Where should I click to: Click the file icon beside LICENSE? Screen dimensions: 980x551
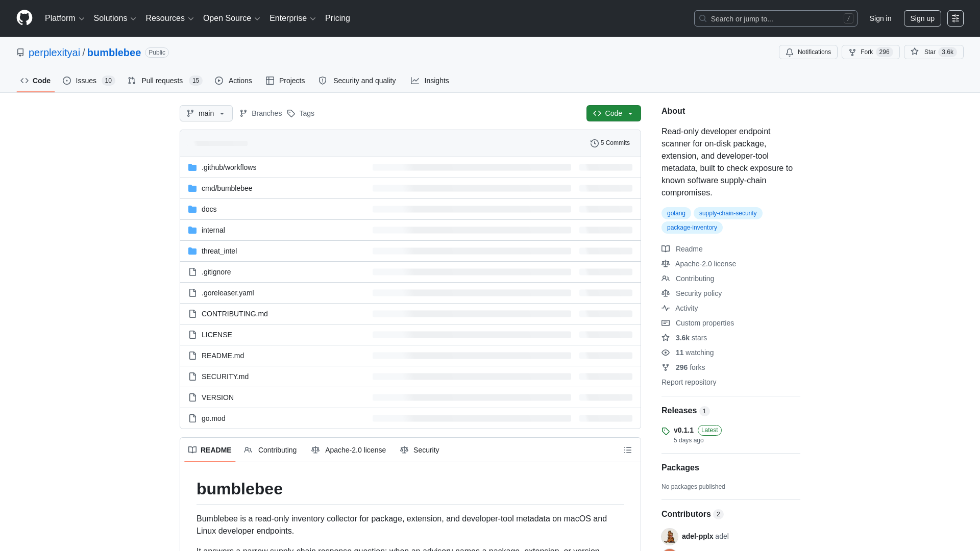(192, 335)
